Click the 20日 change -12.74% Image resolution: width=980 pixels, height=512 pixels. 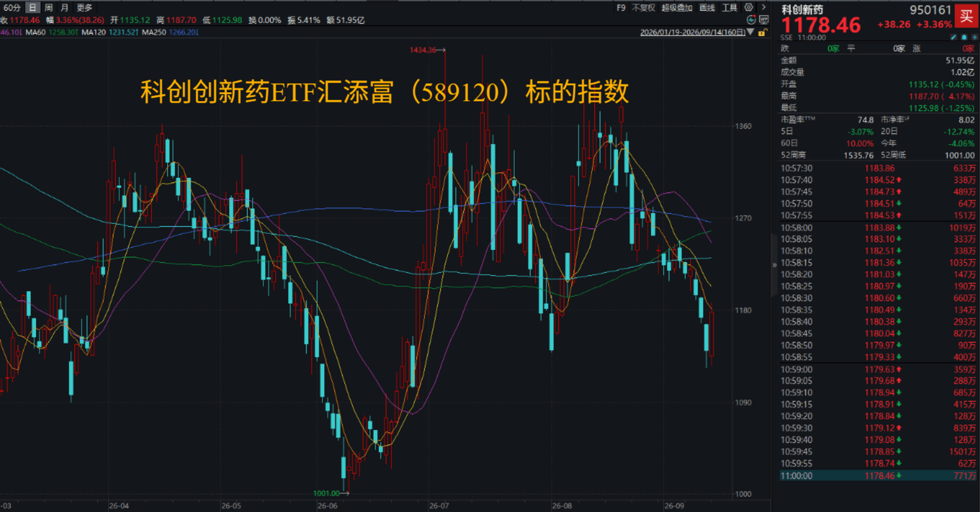click(959, 132)
